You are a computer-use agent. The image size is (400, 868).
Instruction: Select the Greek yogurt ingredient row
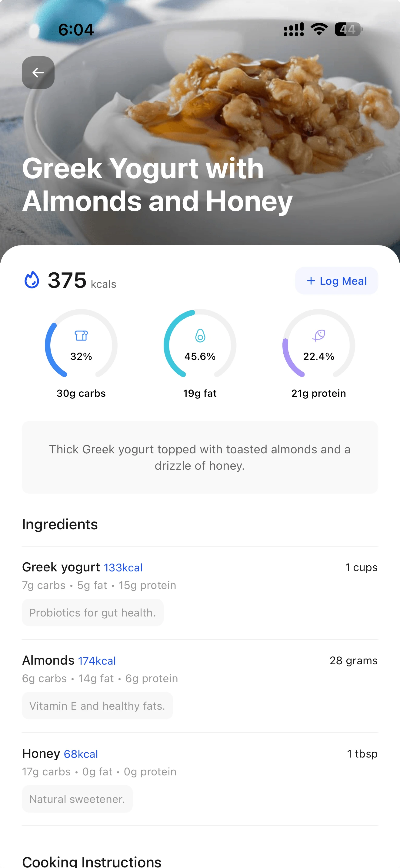tap(200, 576)
